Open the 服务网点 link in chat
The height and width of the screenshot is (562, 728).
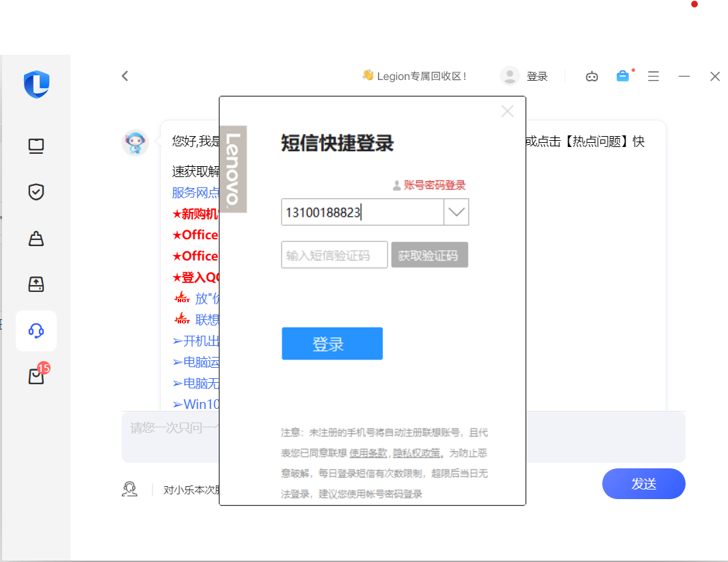point(196,193)
